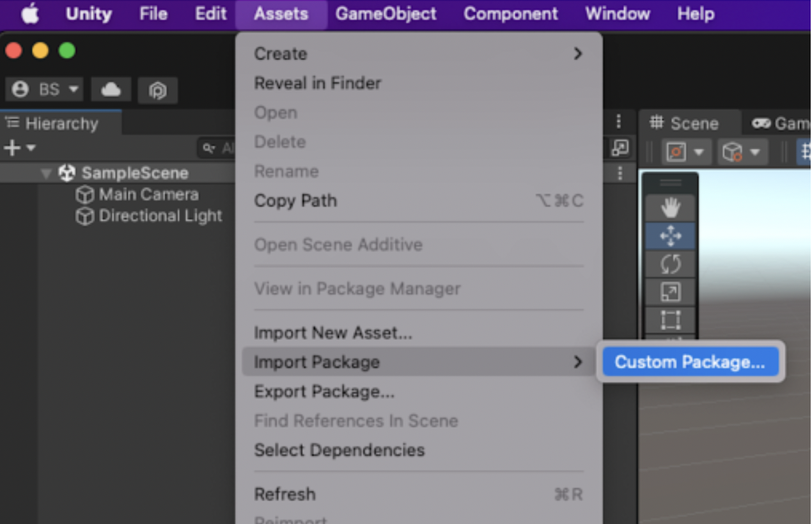This screenshot has width=812, height=524.
Task: Open the BS account dropdown
Action: [47, 90]
